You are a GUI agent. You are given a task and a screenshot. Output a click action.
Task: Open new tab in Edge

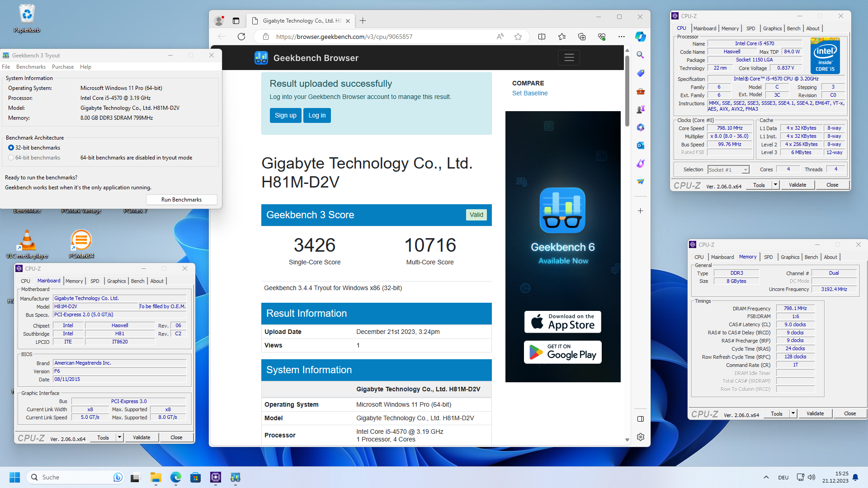point(363,21)
